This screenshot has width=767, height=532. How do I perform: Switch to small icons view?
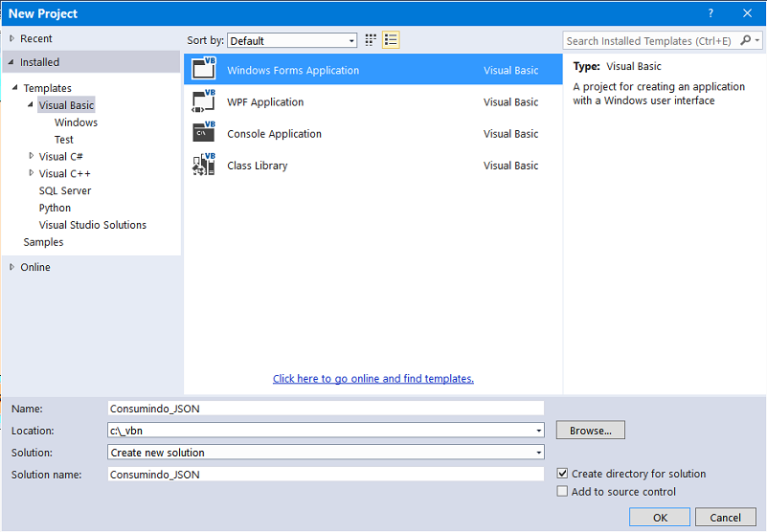pos(371,40)
